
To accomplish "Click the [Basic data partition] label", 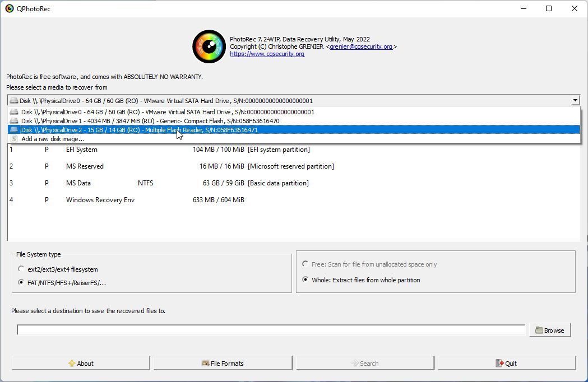I will coord(278,183).
